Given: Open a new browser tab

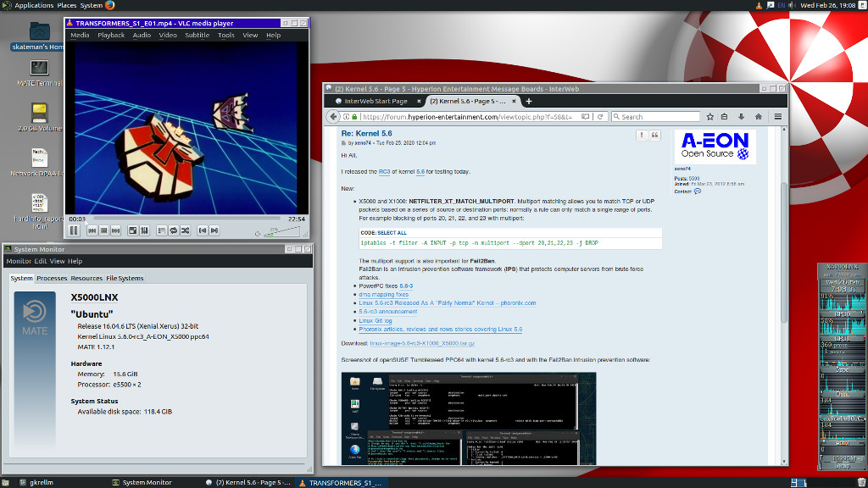Looking at the screenshot, I should pyautogui.click(x=529, y=102).
